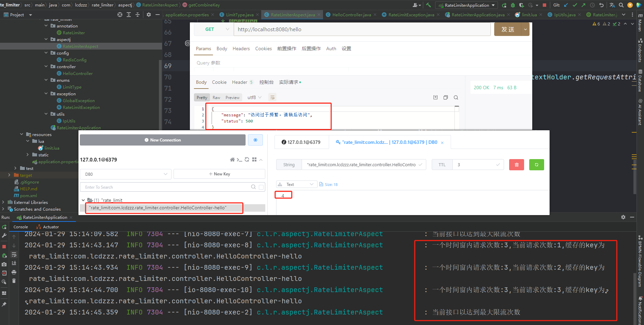Switch to the Headers request tab
The height and width of the screenshot is (325, 644).
241,49
